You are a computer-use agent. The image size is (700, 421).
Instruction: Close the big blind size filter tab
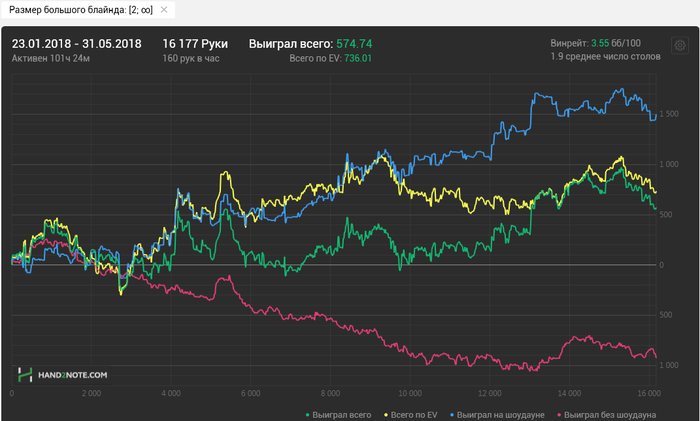point(164,10)
